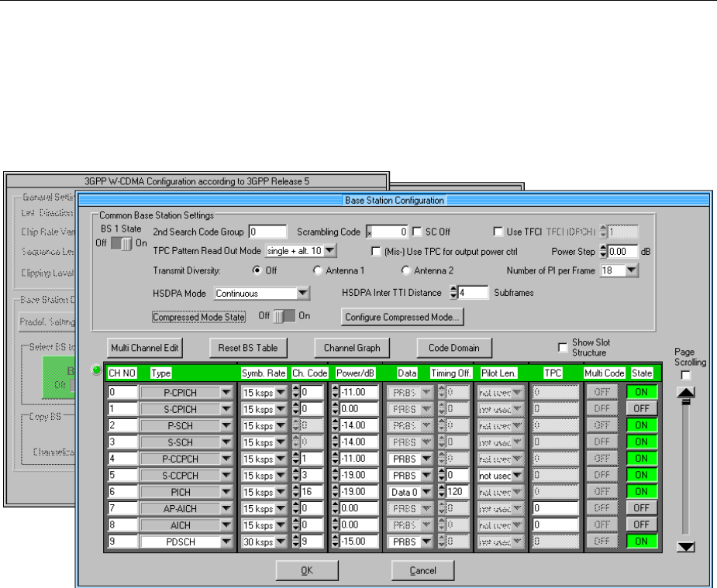Viewport: 717px width, 588px height.
Task: Click the Multi Channel Edit button
Action: (x=143, y=348)
